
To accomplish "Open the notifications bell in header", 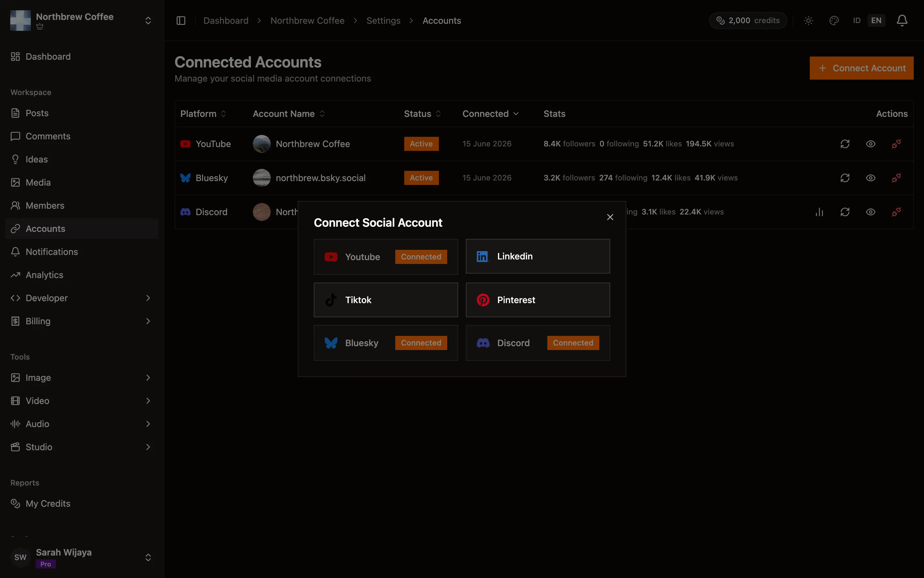I will [902, 21].
